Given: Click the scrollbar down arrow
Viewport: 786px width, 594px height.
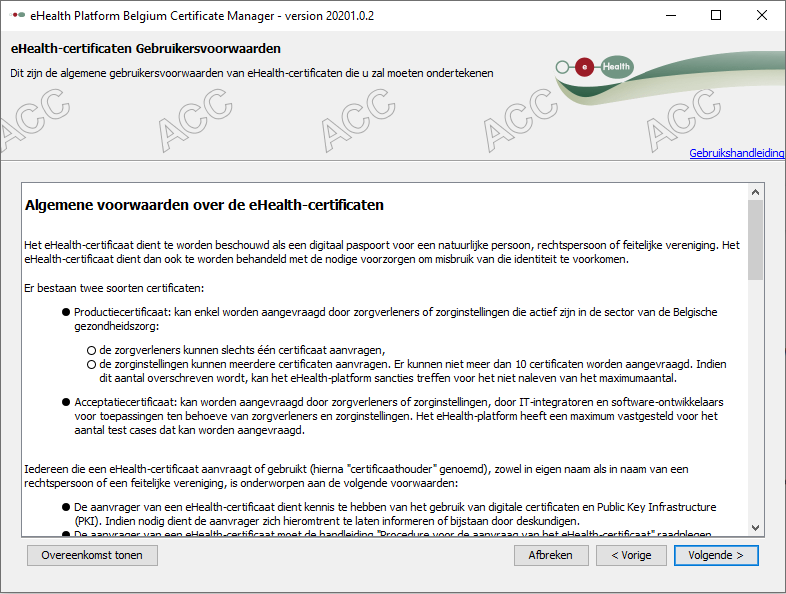Looking at the screenshot, I should 755,528.
